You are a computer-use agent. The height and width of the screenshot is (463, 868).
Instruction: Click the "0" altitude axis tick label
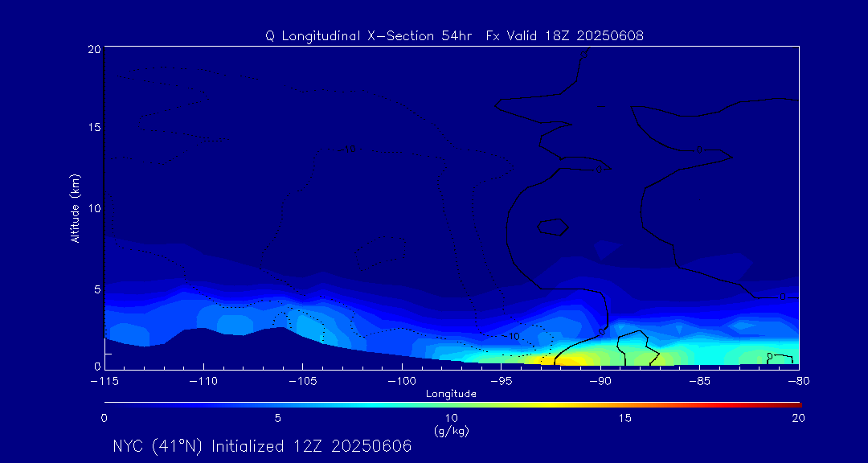point(97,366)
